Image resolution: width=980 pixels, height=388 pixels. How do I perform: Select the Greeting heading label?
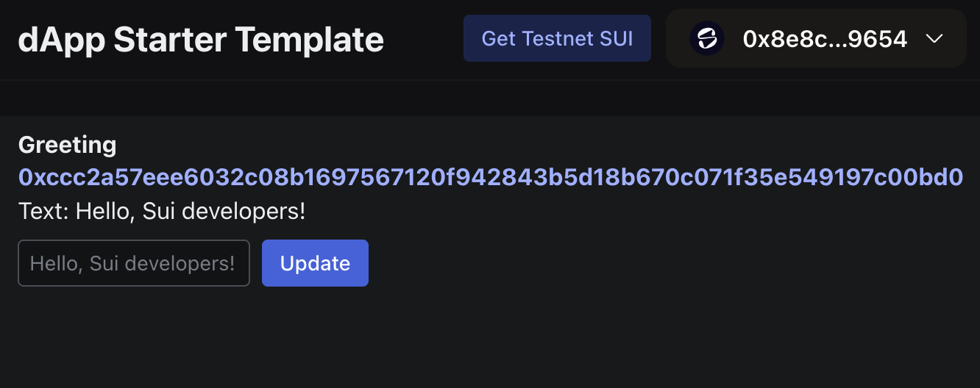[67, 145]
